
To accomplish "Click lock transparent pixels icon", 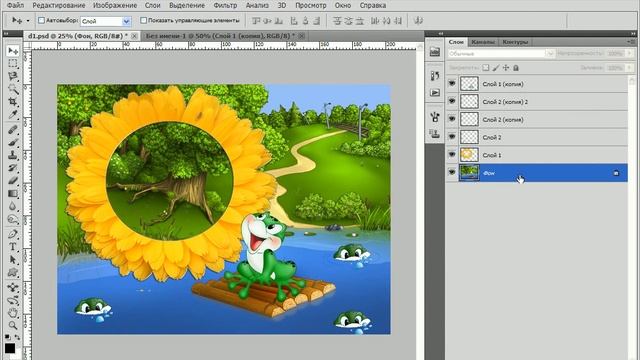I will click(486, 68).
